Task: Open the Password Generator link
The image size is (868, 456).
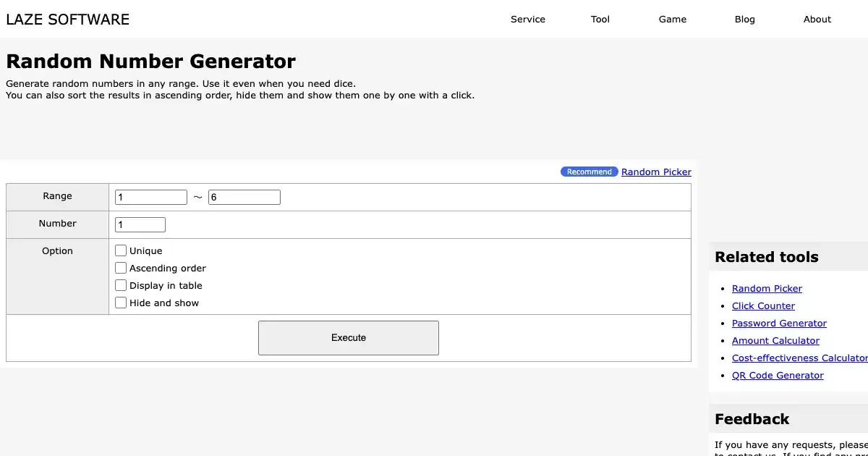Action: [x=779, y=324]
